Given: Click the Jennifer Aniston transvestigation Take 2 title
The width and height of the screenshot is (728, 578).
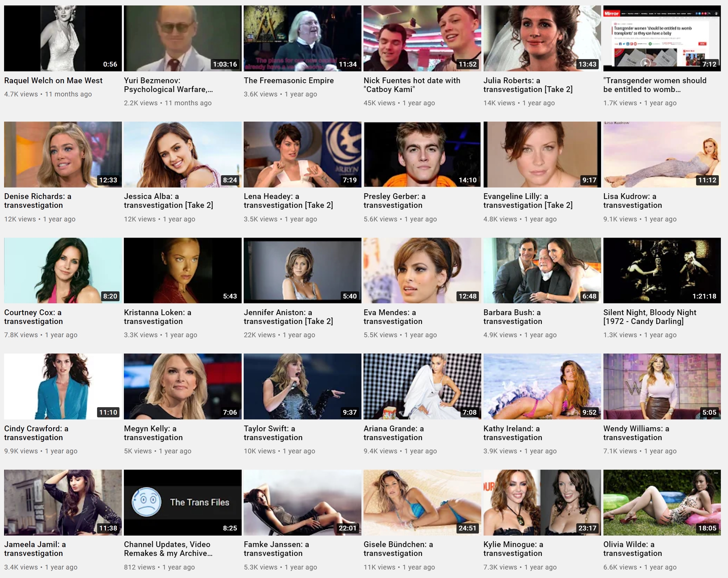Looking at the screenshot, I should (288, 317).
